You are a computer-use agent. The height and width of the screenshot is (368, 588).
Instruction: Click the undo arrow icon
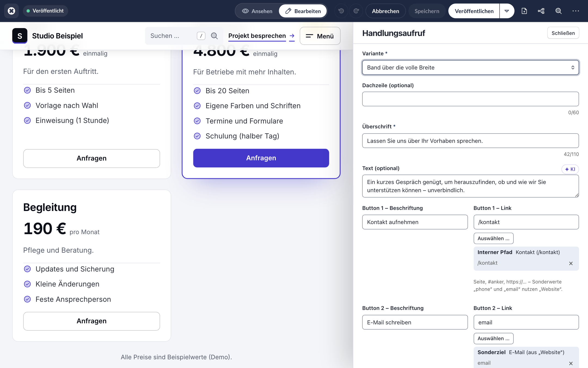pyautogui.click(x=341, y=11)
